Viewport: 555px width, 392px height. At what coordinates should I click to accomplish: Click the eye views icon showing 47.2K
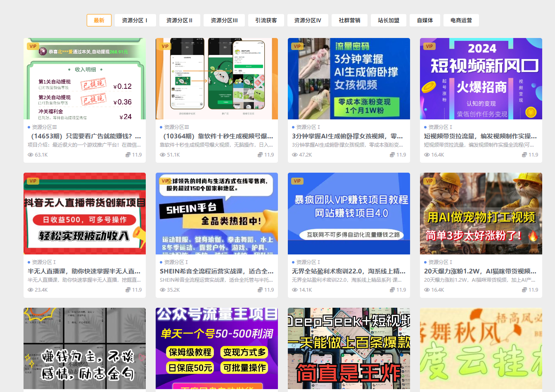click(x=295, y=155)
